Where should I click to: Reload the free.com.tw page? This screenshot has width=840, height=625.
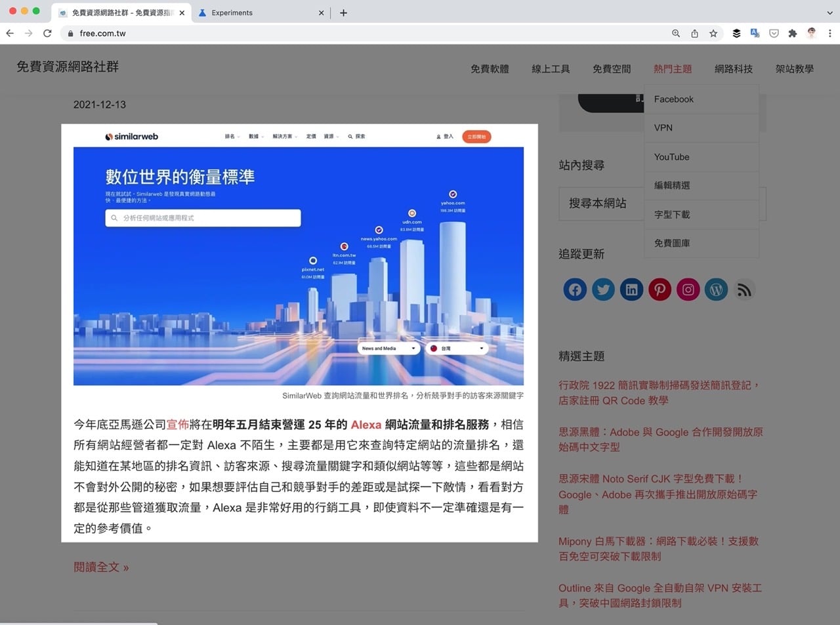point(47,33)
